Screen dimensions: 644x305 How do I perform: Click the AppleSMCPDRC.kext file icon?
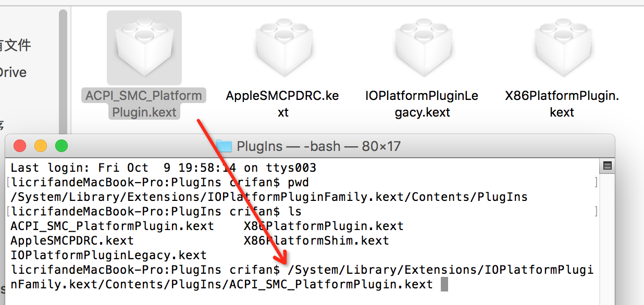pyautogui.click(x=282, y=47)
